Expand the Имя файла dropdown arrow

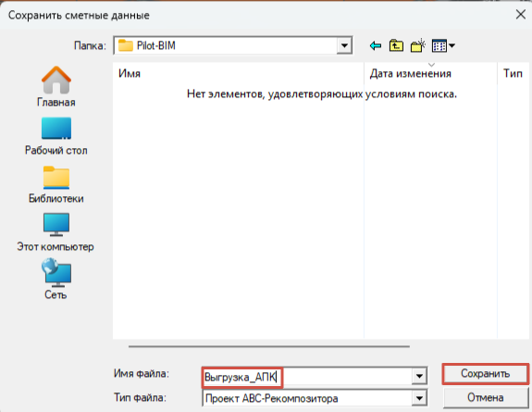(419, 376)
